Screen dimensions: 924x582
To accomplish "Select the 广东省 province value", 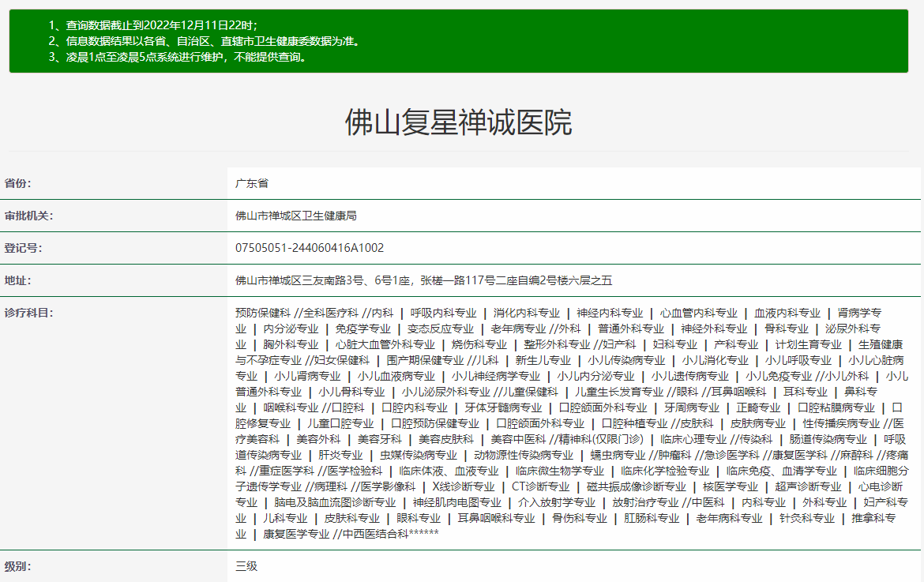I will coord(252,183).
